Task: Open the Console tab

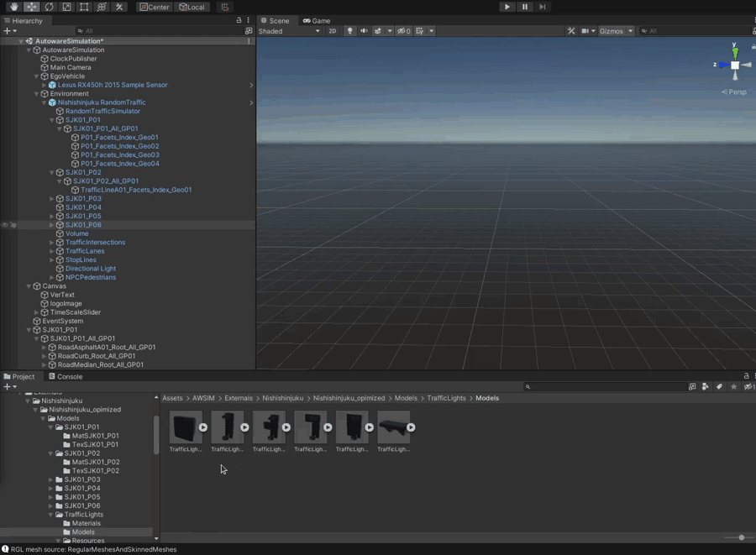Action: point(65,377)
